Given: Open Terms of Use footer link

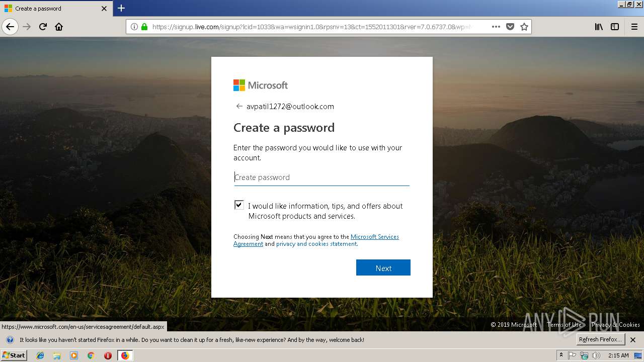Looking at the screenshot, I should point(564,325).
